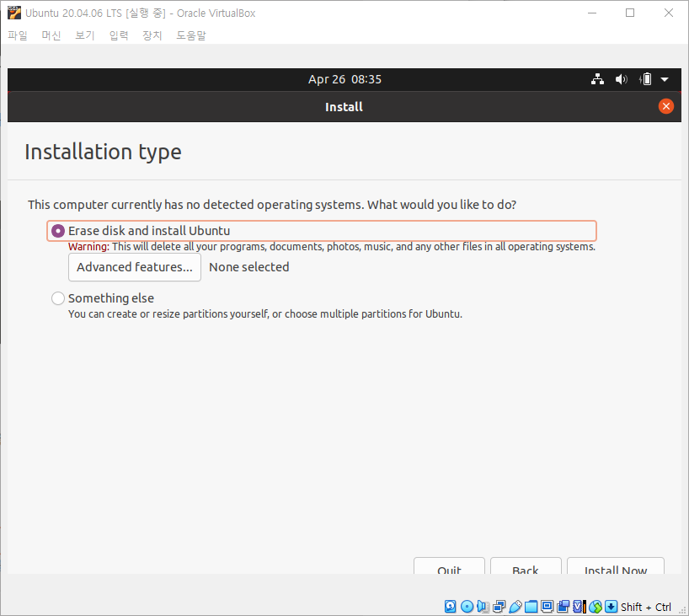Expand the Ubuntu system menu arrow
This screenshot has height=616, width=689.
point(665,79)
